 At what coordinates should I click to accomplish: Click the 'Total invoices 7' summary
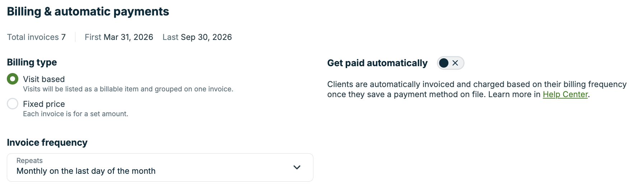coord(36,37)
